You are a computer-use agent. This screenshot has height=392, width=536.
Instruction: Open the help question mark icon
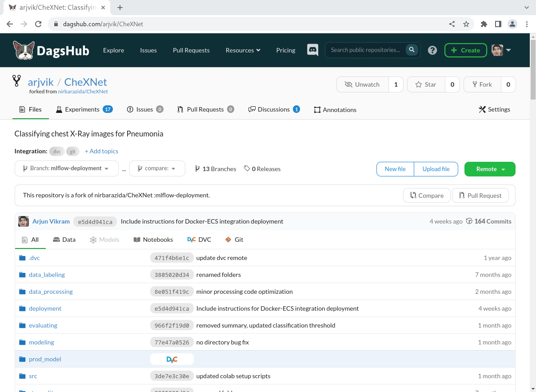click(432, 50)
